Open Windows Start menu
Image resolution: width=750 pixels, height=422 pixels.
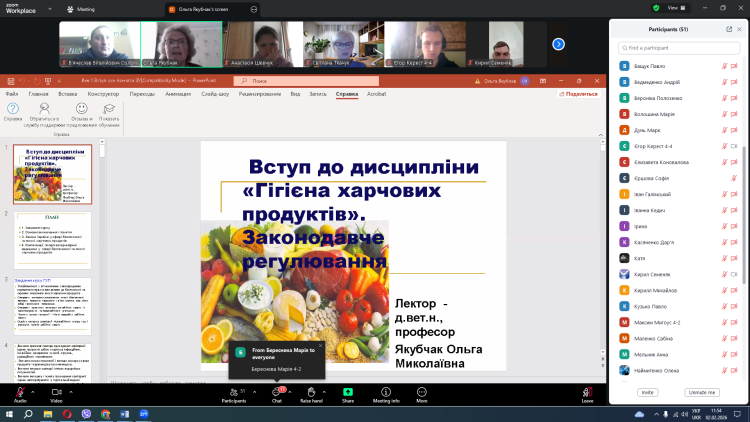click(x=9, y=414)
